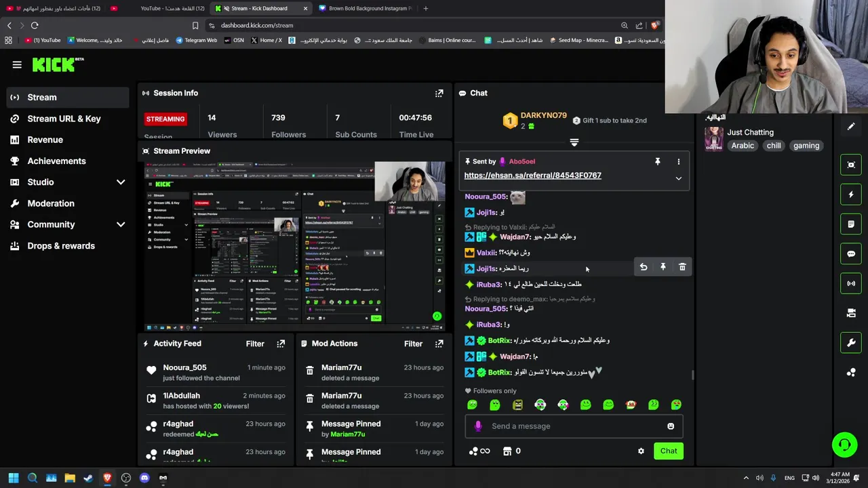Open Activity Feed Filter dropdown
The height and width of the screenshot is (488, 868).
[255, 344]
